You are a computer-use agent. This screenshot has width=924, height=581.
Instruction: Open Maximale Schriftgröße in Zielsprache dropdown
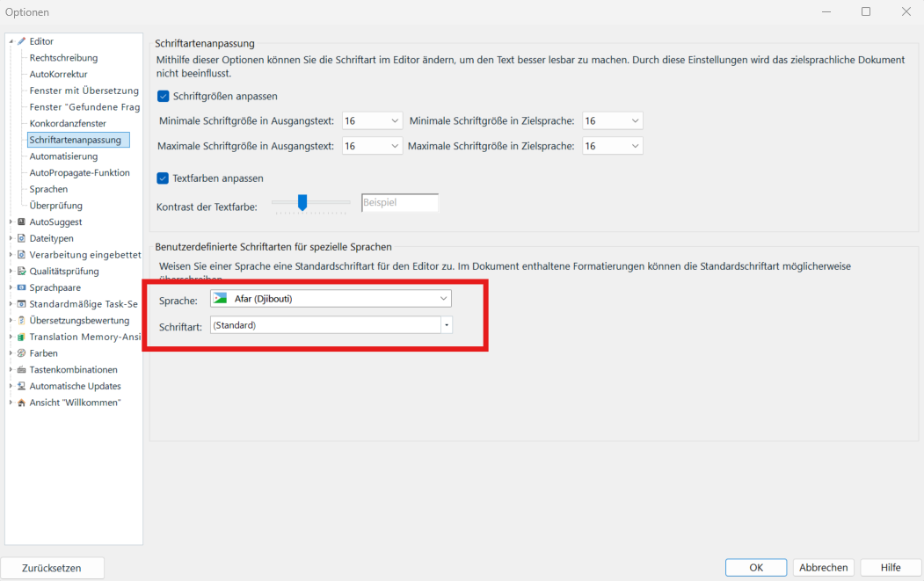tap(612, 146)
